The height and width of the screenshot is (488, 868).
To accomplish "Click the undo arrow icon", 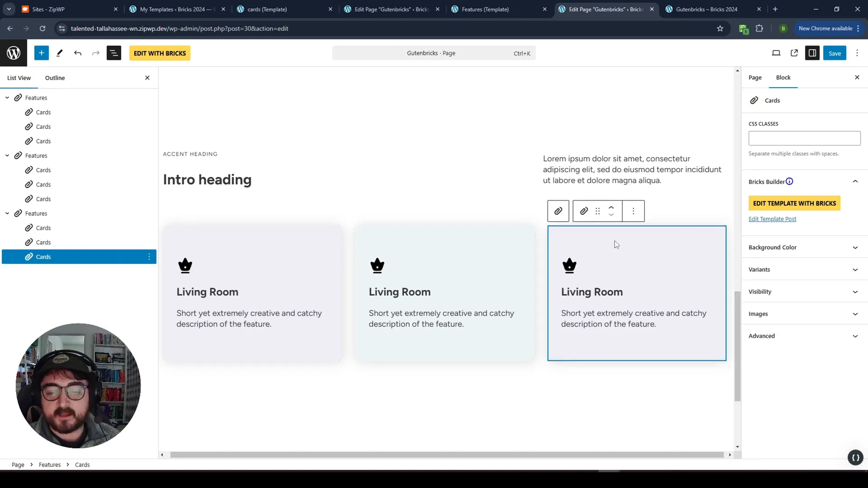I will click(x=78, y=53).
